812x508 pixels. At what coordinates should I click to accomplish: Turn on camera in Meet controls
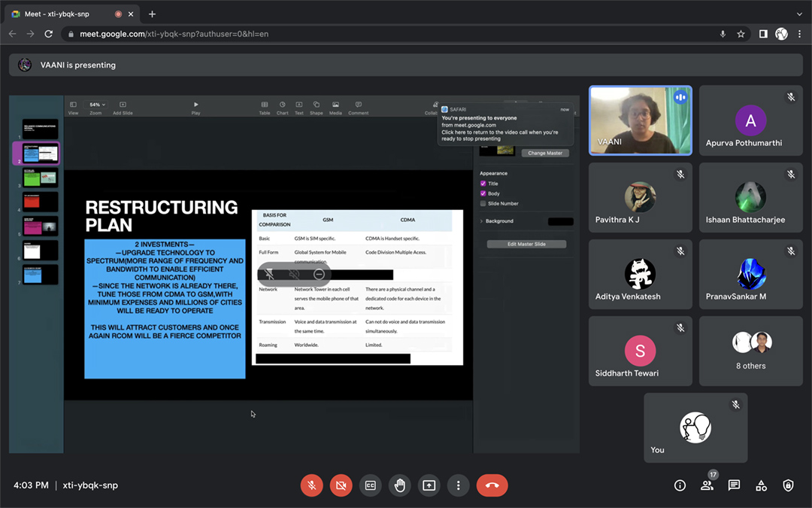point(341,485)
